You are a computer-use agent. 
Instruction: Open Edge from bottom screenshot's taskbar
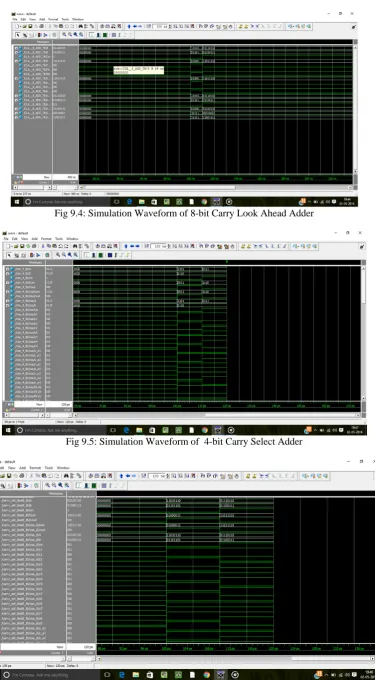pos(122,675)
